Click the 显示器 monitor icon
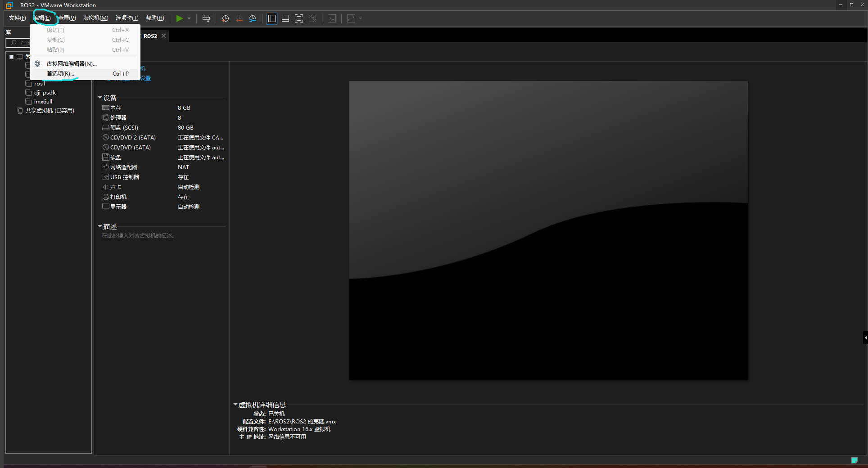868x468 pixels. click(105, 207)
